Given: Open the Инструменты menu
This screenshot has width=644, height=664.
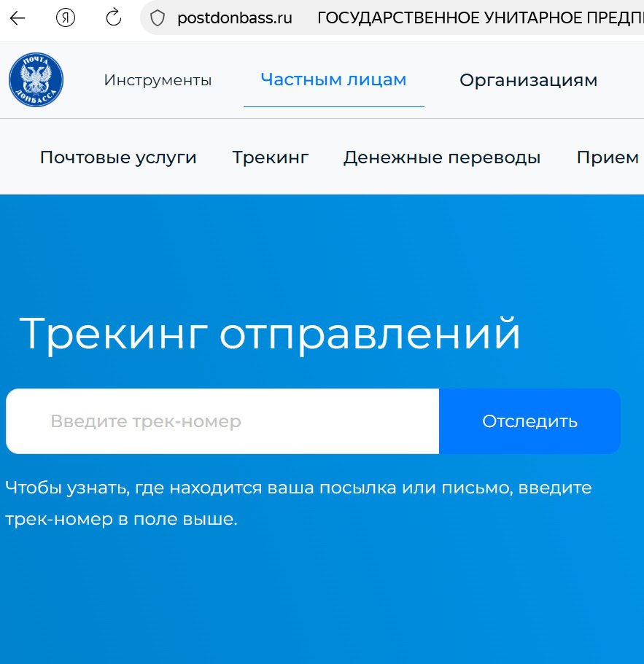Looking at the screenshot, I should (x=159, y=80).
